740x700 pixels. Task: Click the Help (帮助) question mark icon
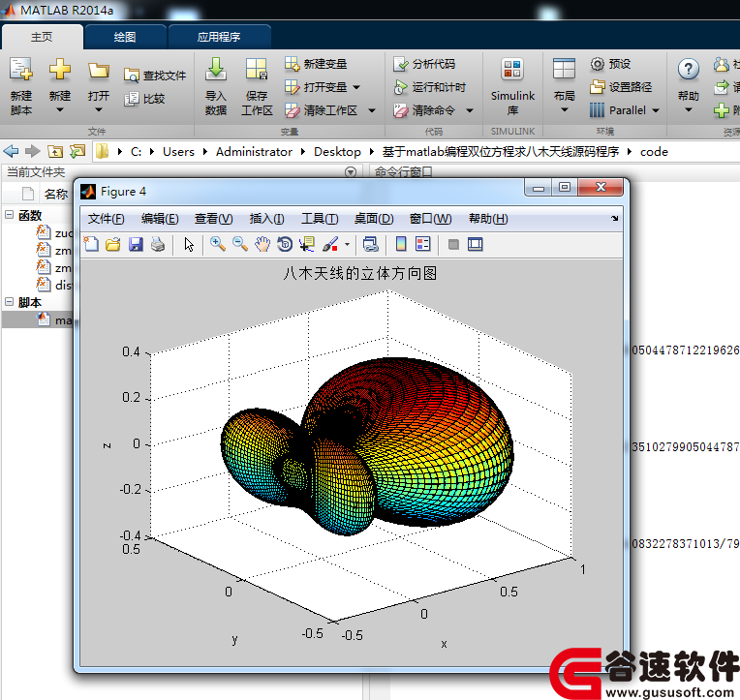click(688, 70)
